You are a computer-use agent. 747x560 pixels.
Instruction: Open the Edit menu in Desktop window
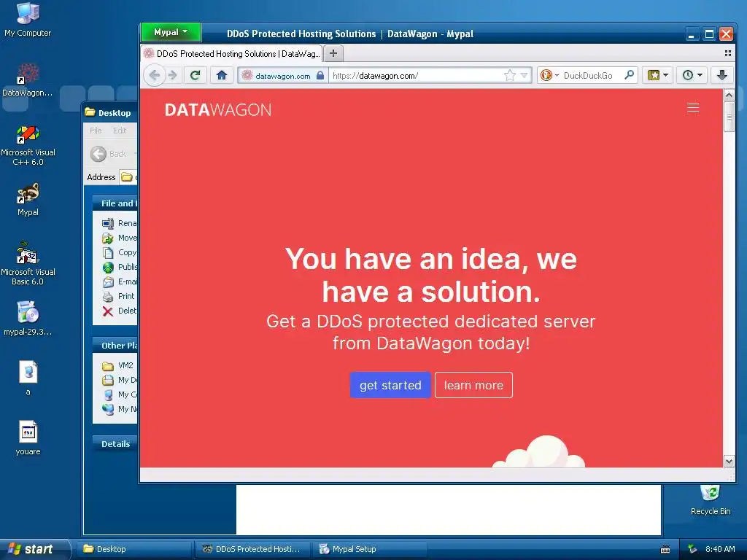tap(120, 131)
